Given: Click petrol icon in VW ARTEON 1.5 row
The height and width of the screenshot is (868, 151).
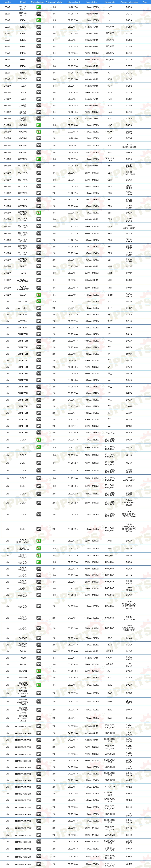Looking at the screenshot, I should pyautogui.click(x=39, y=302).
